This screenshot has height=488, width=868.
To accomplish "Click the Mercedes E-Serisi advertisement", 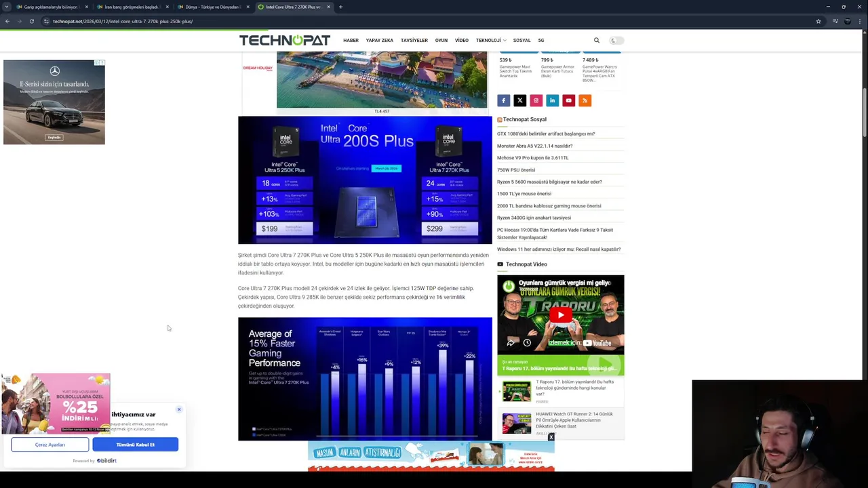I will (x=54, y=102).
